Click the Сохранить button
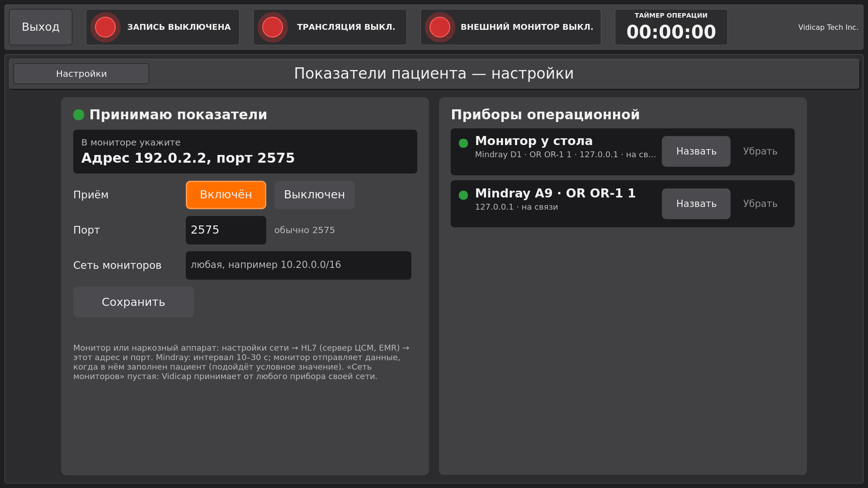Viewport: 868px width, 488px height. 133,302
